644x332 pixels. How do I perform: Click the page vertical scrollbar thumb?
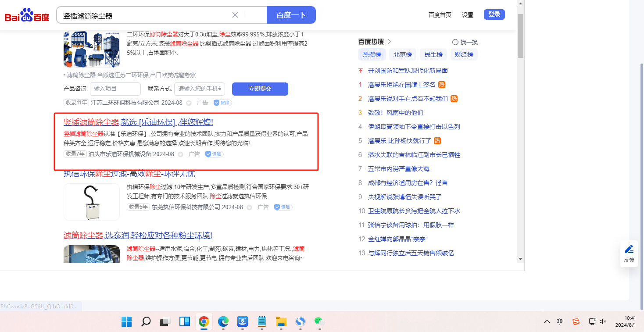point(520,36)
